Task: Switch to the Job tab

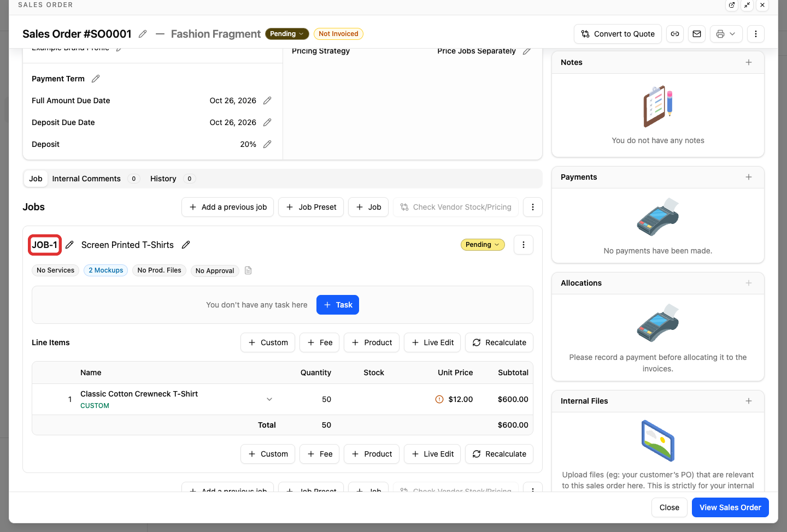Action: pos(36,179)
